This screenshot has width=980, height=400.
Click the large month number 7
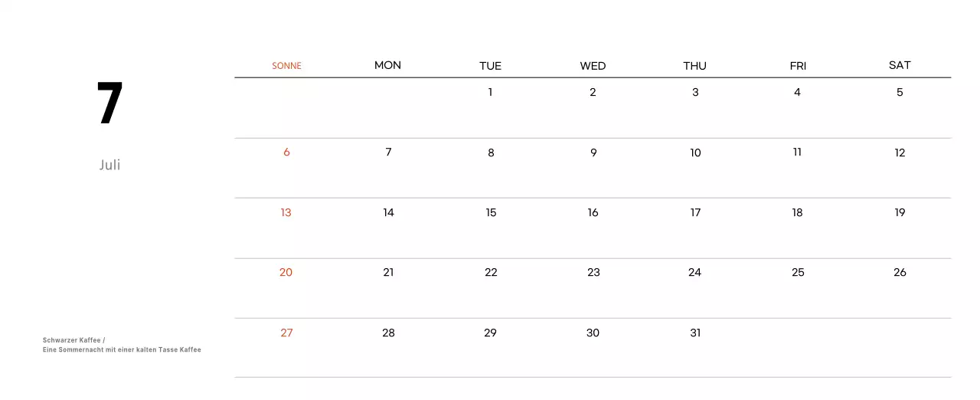coord(109,104)
